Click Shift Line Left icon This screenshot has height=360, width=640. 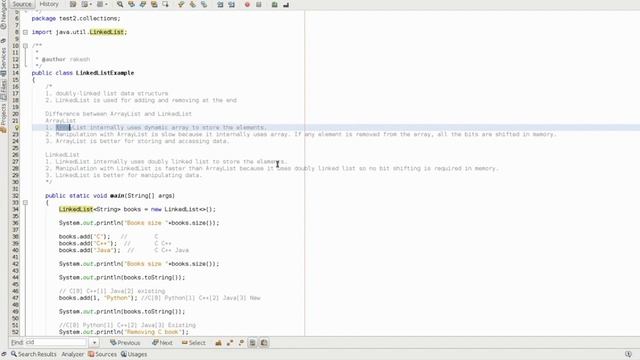tap(220, 4)
